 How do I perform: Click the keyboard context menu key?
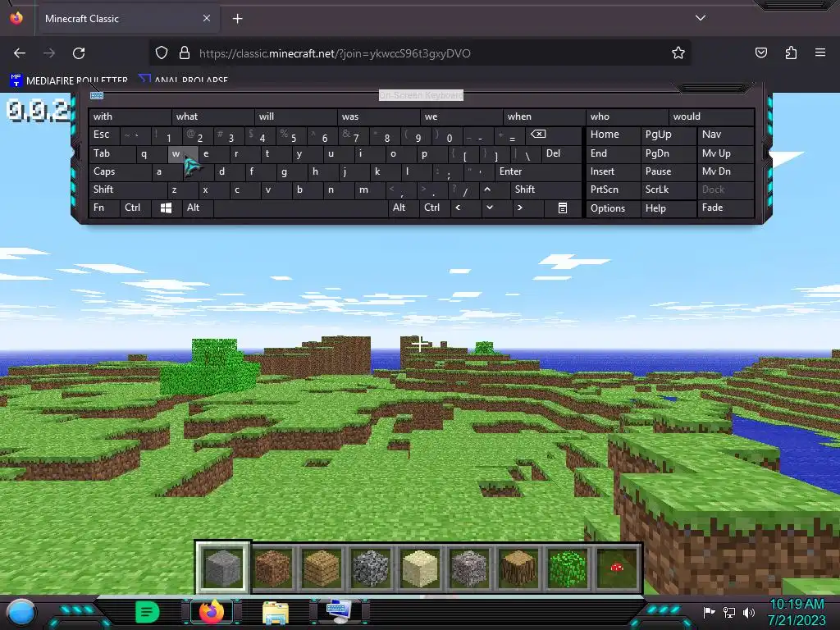[x=563, y=208]
